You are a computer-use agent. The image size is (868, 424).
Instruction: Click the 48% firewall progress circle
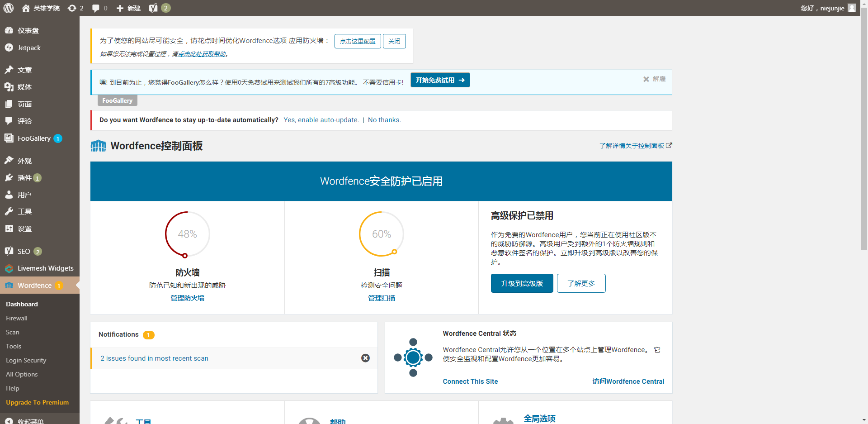(x=187, y=234)
